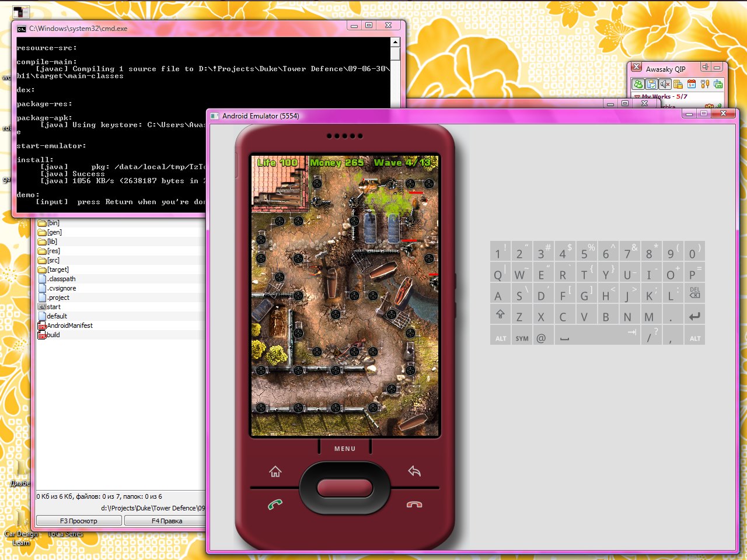Select the .cvsignore file icon
Viewport: 747px width, 560px height.
[x=42, y=288]
